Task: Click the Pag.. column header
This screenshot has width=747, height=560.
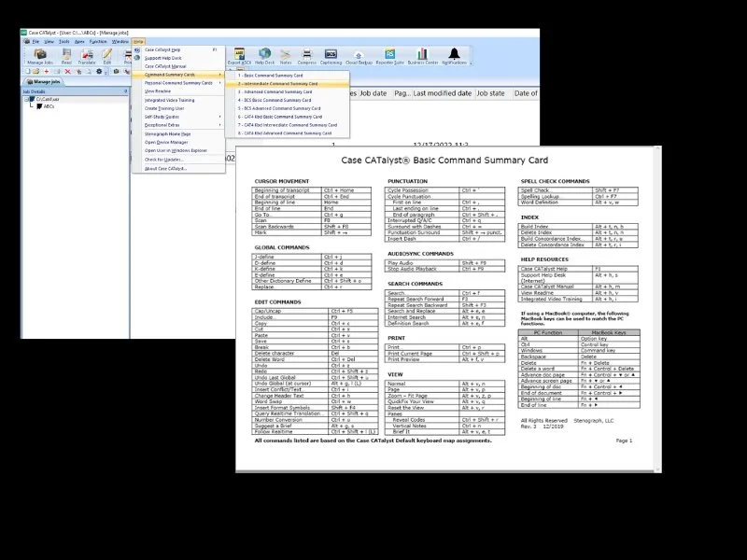Action: [x=402, y=93]
